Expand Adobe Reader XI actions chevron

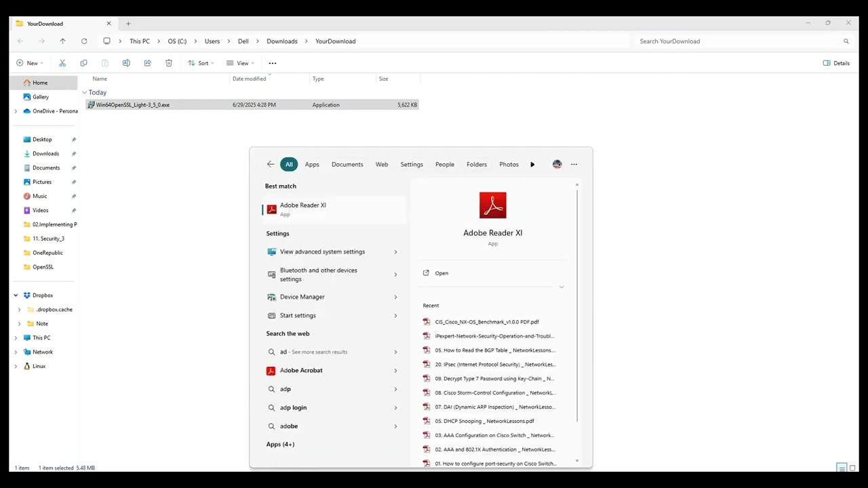pos(561,287)
